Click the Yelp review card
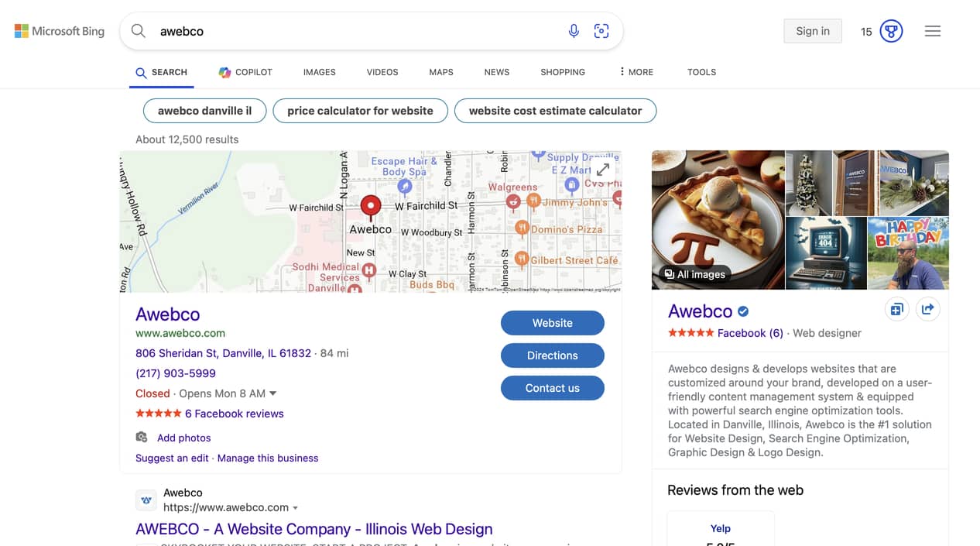 click(x=721, y=528)
